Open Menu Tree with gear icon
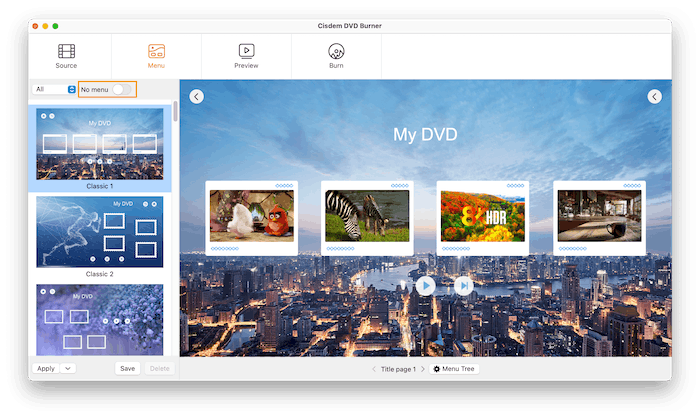700x418 pixels. (x=455, y=369)
